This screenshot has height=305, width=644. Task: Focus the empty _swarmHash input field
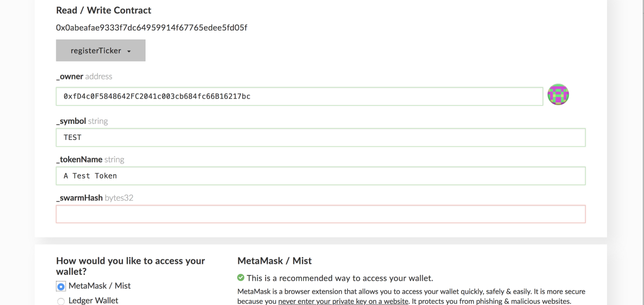point(320,214)
